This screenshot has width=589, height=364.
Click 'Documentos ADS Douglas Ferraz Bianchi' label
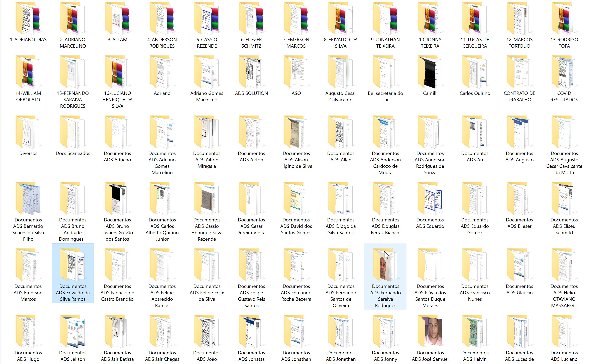[385, 226]
